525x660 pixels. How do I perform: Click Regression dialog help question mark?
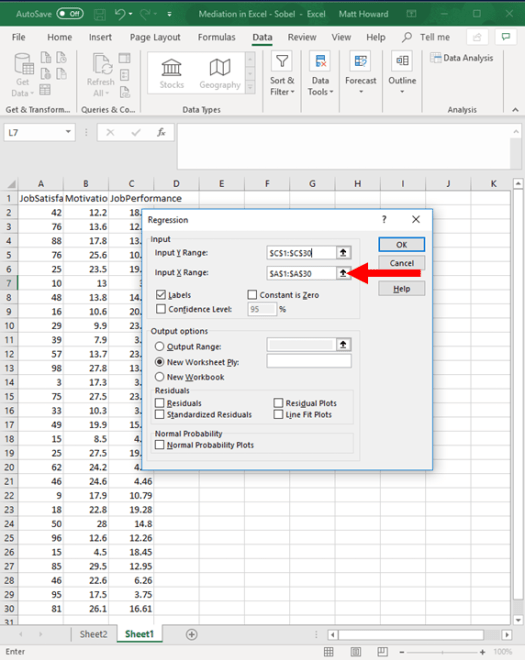coord(384,219)
